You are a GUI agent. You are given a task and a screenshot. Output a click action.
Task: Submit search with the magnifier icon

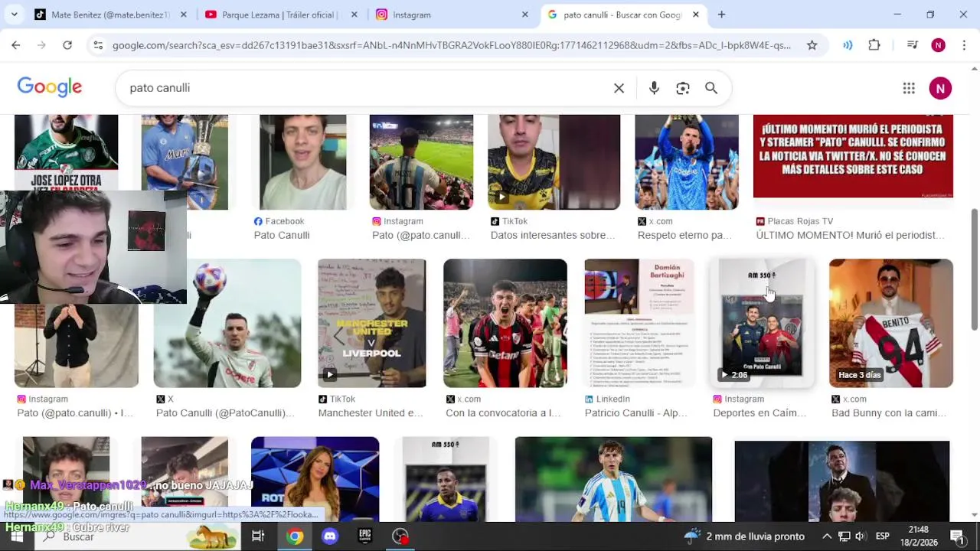(711, 88)
